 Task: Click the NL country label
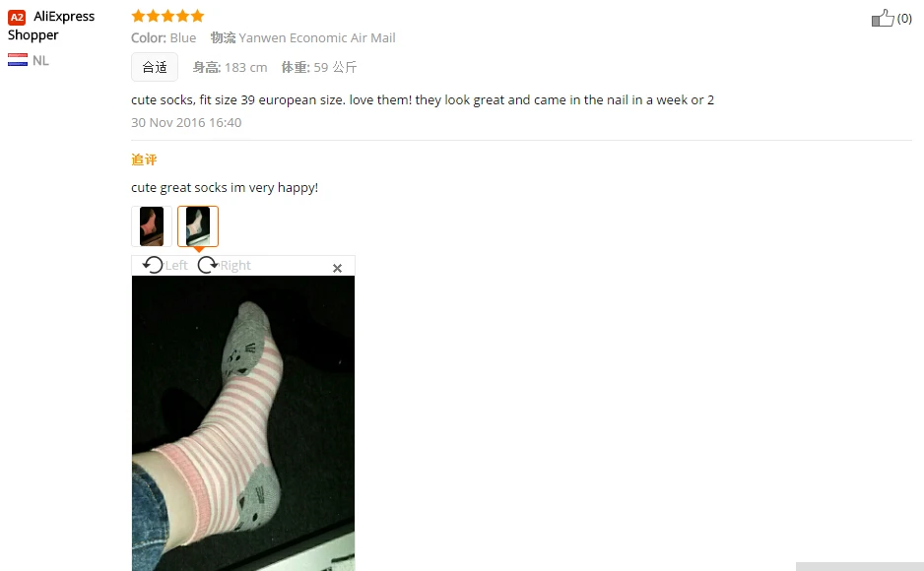click(x=40, y=61)
